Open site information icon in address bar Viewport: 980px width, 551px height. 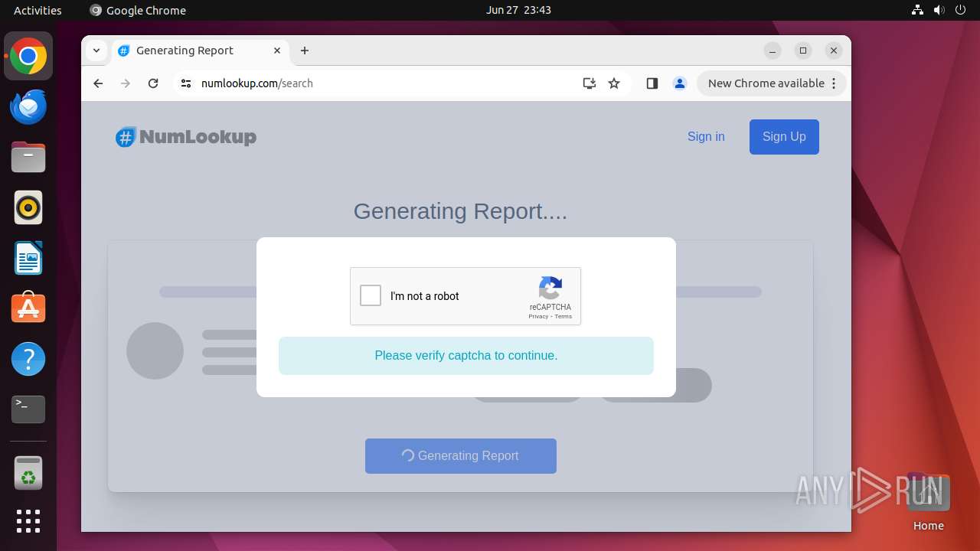[x=186, y=83]
